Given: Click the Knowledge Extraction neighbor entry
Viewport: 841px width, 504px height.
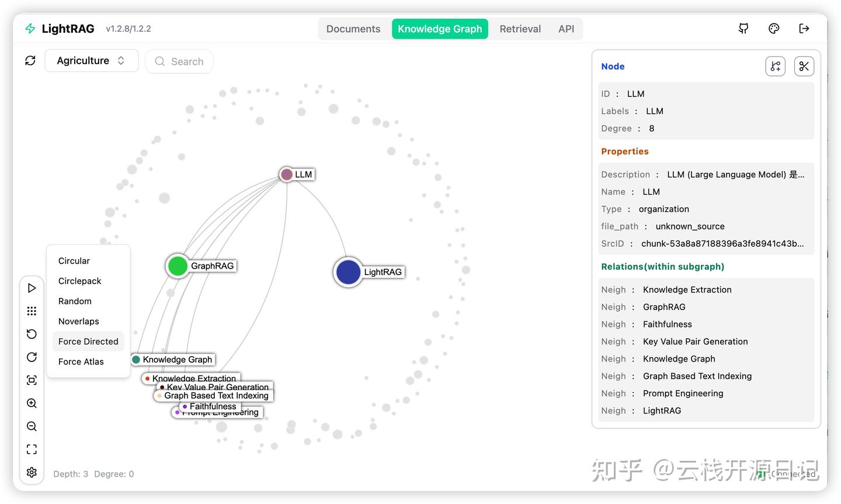Looking at the screenshot, I should tap(687, 289).
